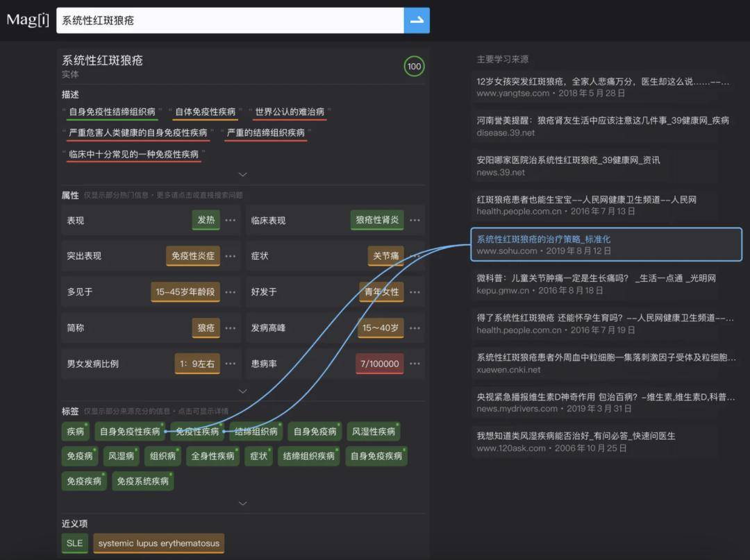Expand the 标签 section chevron
The image size is (750, 560).
(242, 503)
